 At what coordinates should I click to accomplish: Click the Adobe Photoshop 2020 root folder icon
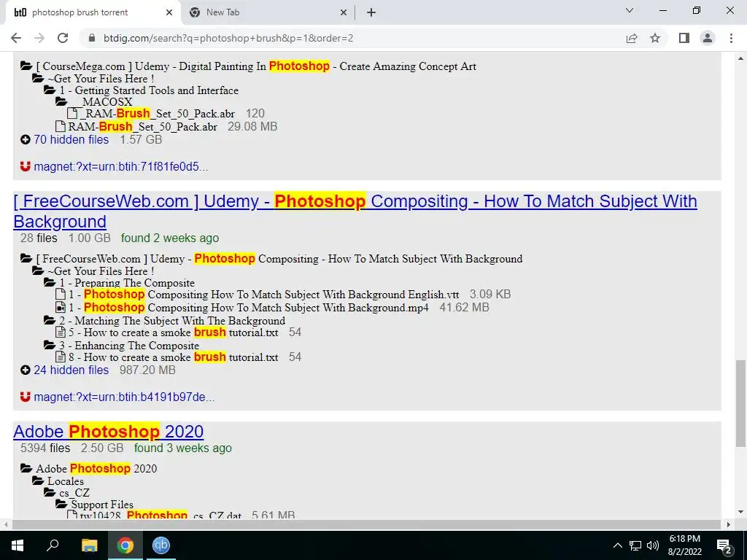click(26, 468)
